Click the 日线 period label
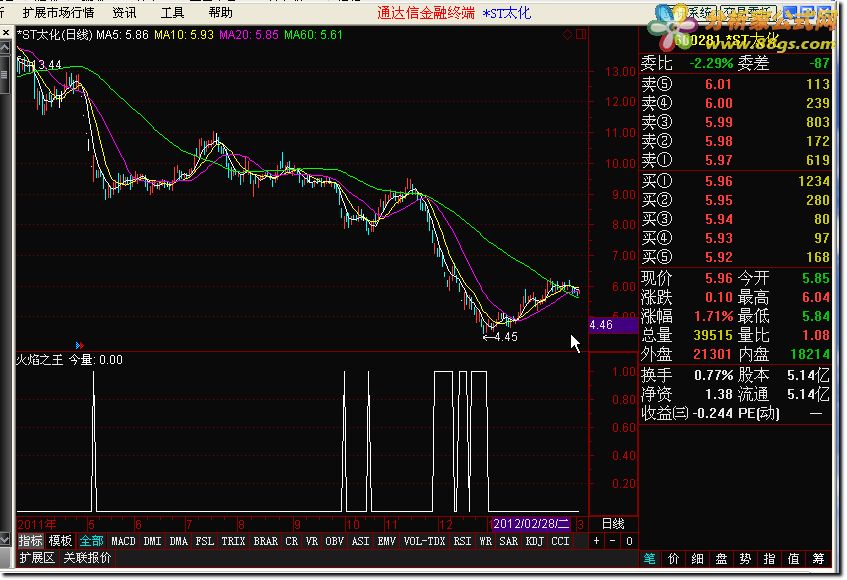 tap(613, 523)
